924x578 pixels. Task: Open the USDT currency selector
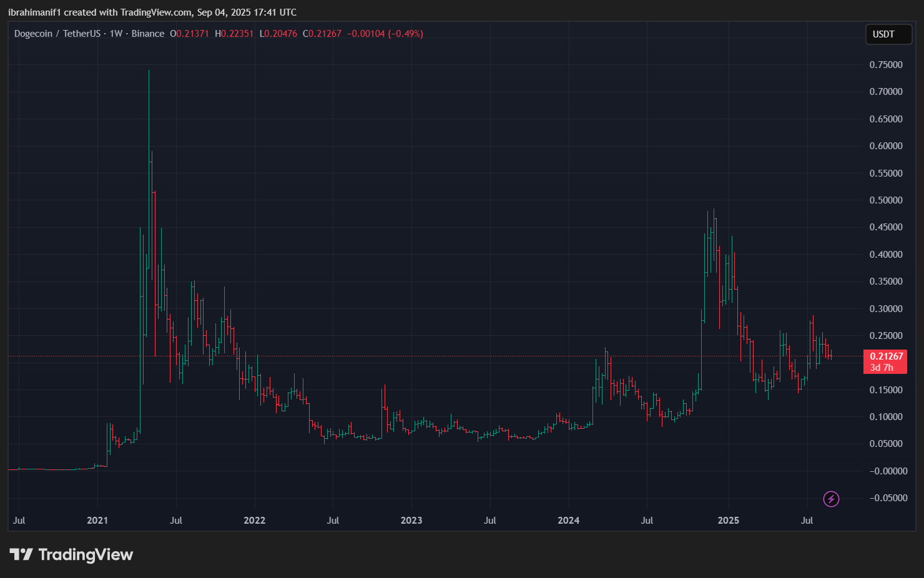(888, 34)
